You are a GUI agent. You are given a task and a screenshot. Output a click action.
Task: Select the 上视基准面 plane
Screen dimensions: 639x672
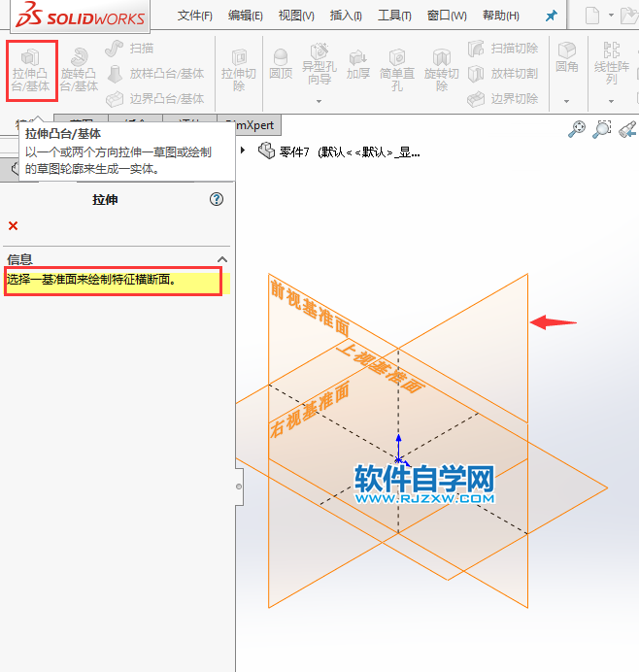(381, 368)
